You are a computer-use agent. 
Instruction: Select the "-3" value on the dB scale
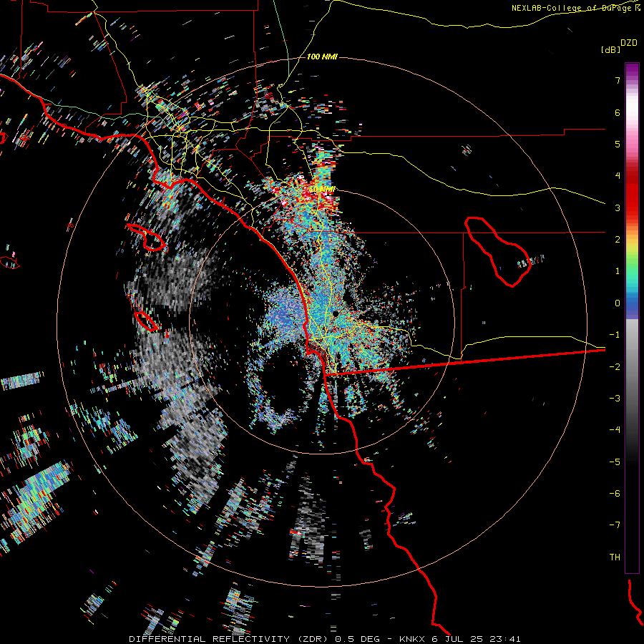pyautogui.click(x=615, y=399)
